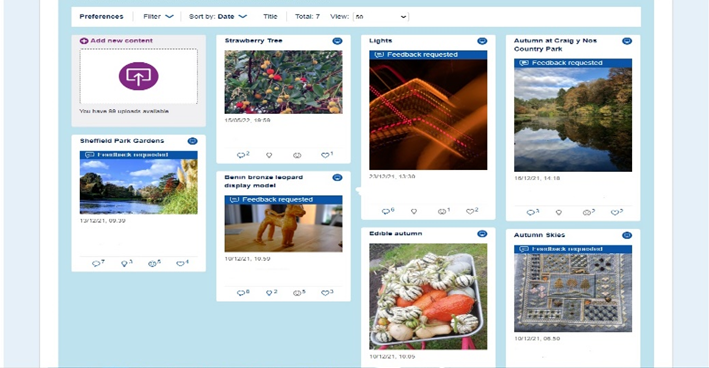
Task: Click the heart icon on Sheffield Park Gardens
Action: pos(180,263)
